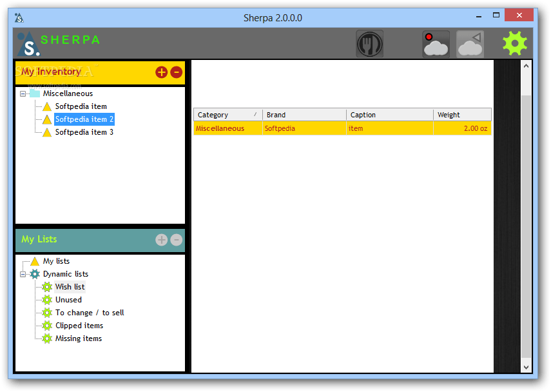Click the plus icon in My Lists header
The image size is (551, 392).
point(161,240)
